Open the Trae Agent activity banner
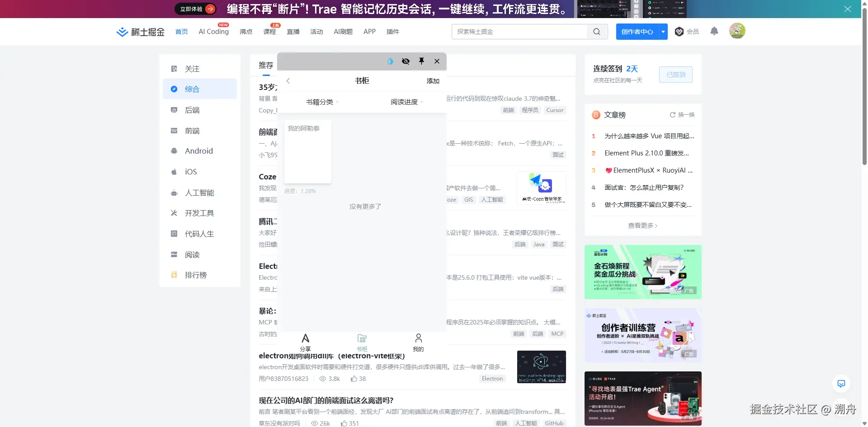 pyautogui.click(x=643, y=399)
